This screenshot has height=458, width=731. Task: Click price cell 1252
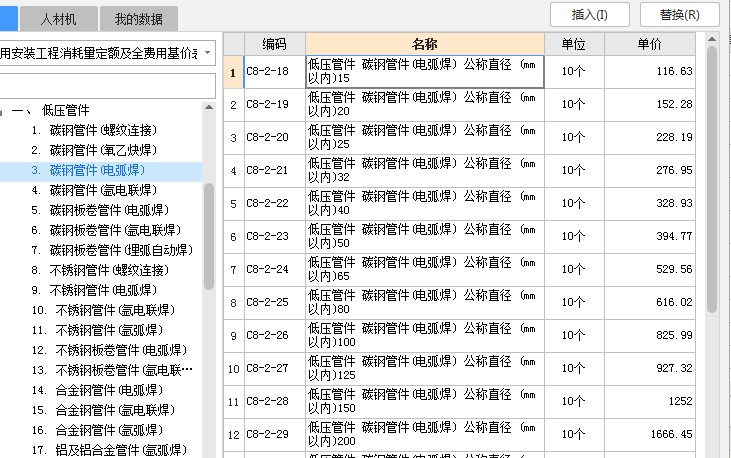[x=650, y=402]
